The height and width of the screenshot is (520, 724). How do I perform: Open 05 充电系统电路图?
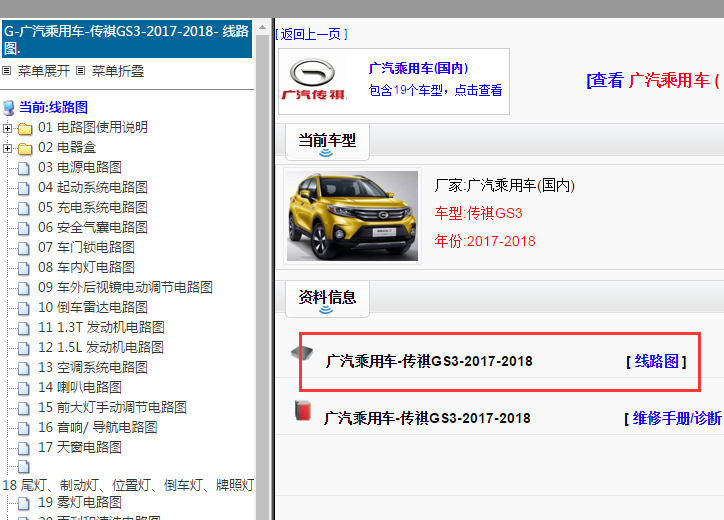pos(92,207)
